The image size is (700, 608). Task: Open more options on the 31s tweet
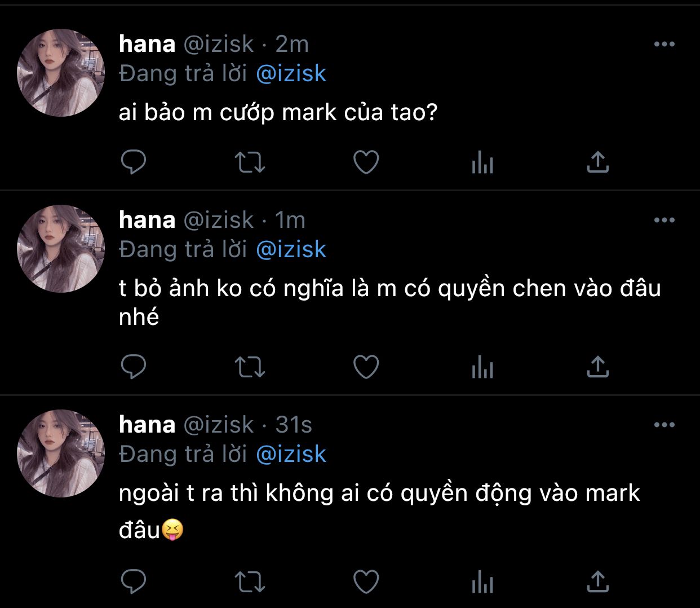tap(664, 425)
